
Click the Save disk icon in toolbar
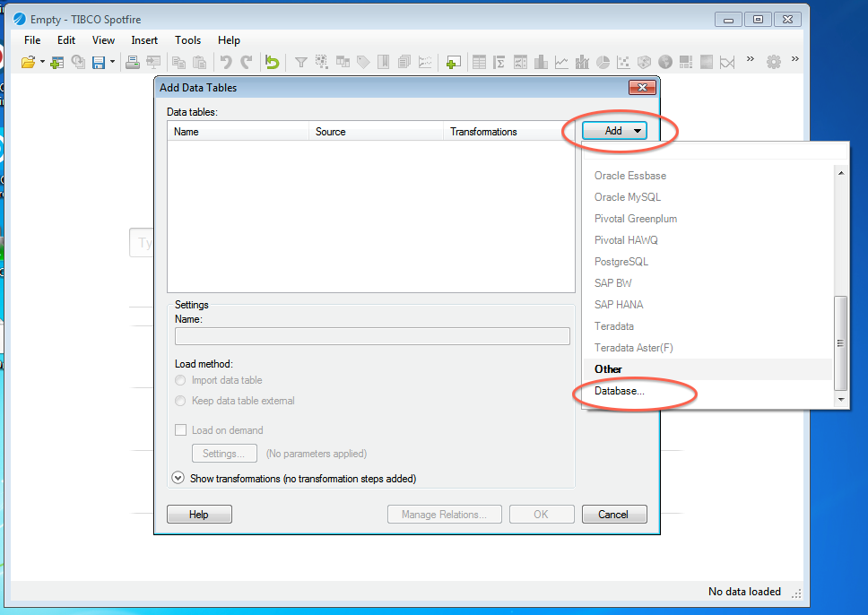point(99,62)
